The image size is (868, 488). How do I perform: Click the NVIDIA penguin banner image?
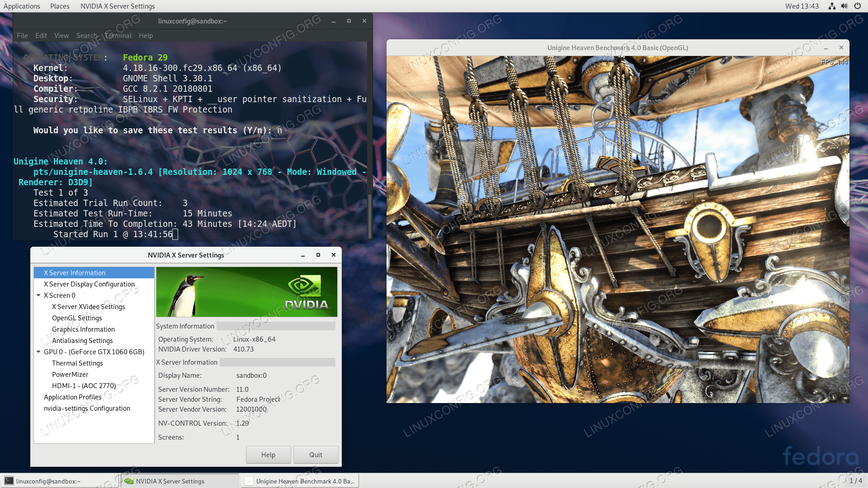(247, 292)
